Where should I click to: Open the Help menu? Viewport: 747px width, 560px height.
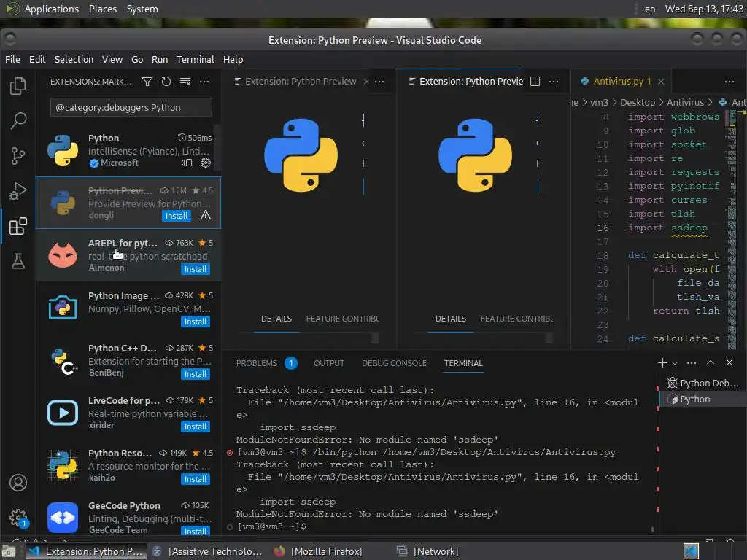coord(233,60)
